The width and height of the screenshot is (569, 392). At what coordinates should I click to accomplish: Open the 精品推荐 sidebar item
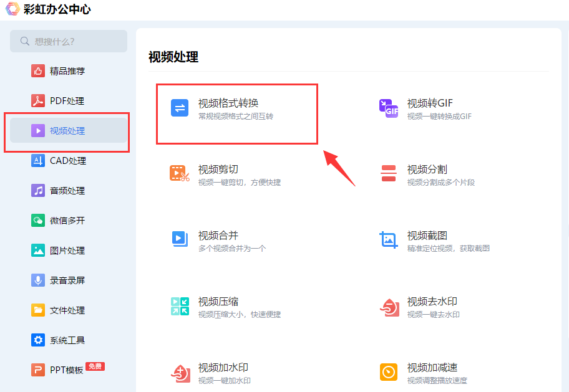coord(69,71)
